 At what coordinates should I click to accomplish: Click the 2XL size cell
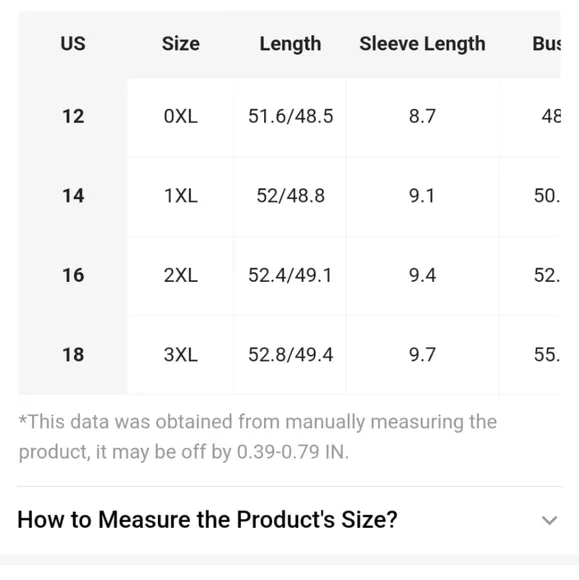[x=181, y=275]
